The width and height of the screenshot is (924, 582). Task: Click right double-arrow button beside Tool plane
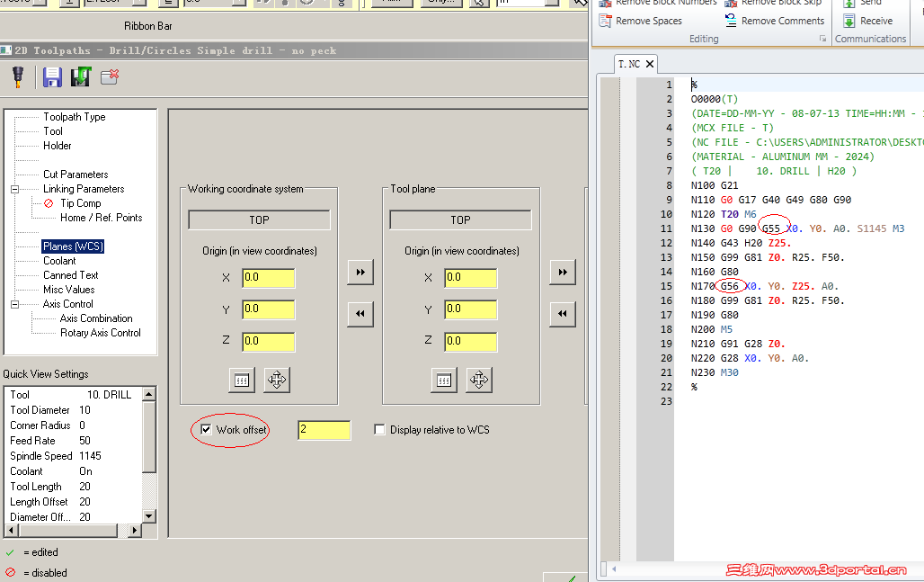(562, 273)
